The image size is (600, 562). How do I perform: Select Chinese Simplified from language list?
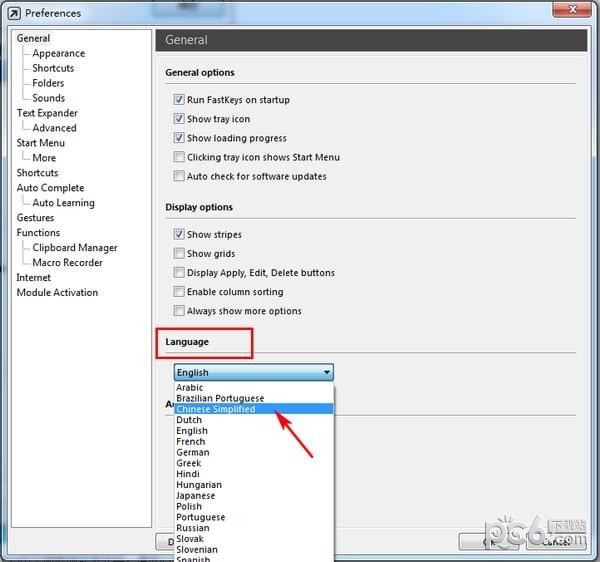point(215,409)
